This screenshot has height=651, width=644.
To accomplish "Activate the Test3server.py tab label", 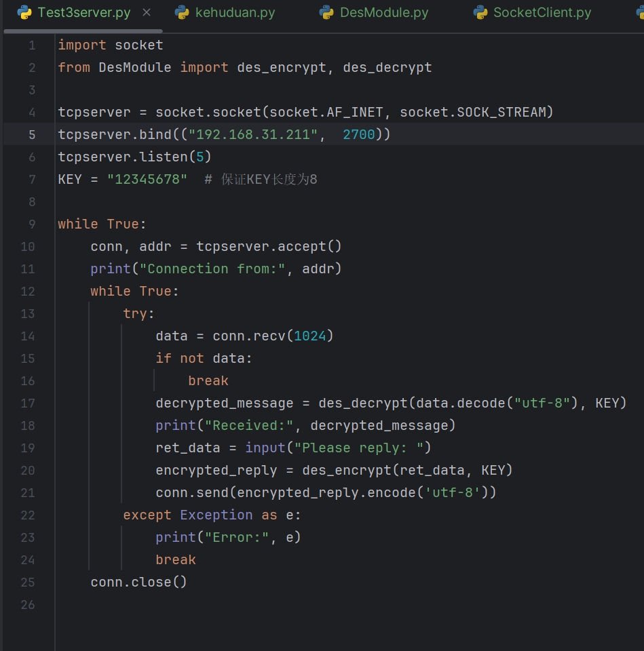I will [x=84, y=12].
